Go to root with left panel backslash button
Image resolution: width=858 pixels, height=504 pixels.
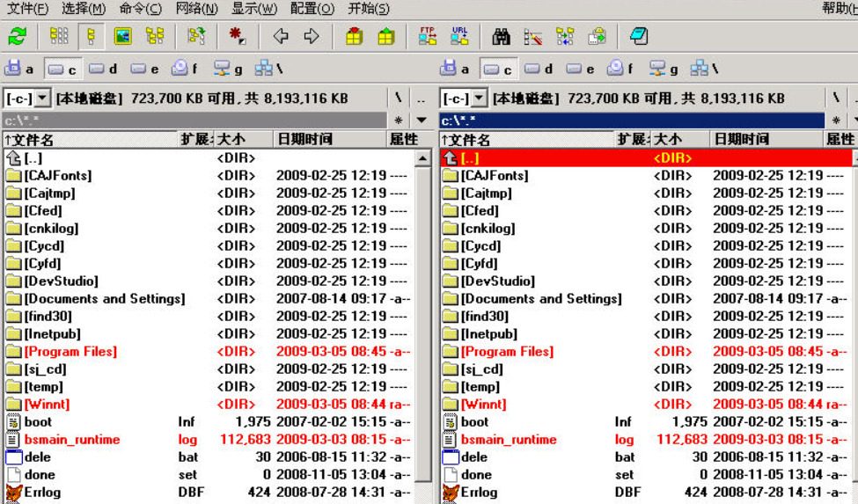tap(399, 99)
